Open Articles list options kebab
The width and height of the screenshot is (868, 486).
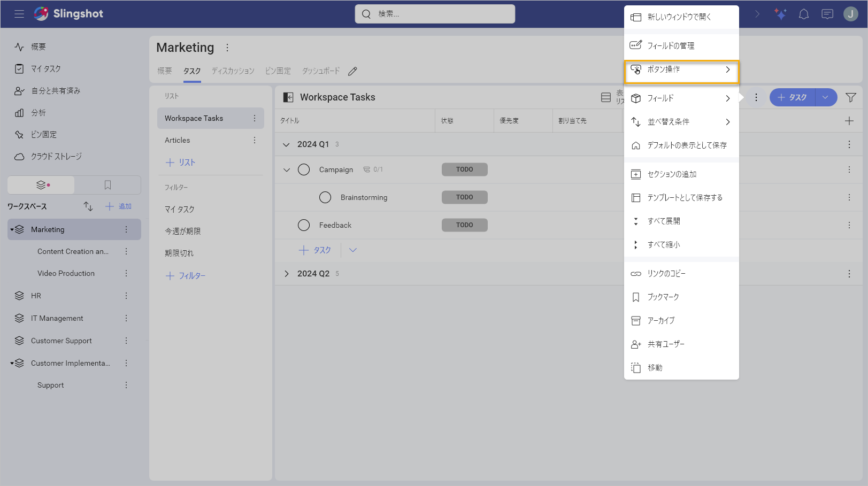pos(255,140)
